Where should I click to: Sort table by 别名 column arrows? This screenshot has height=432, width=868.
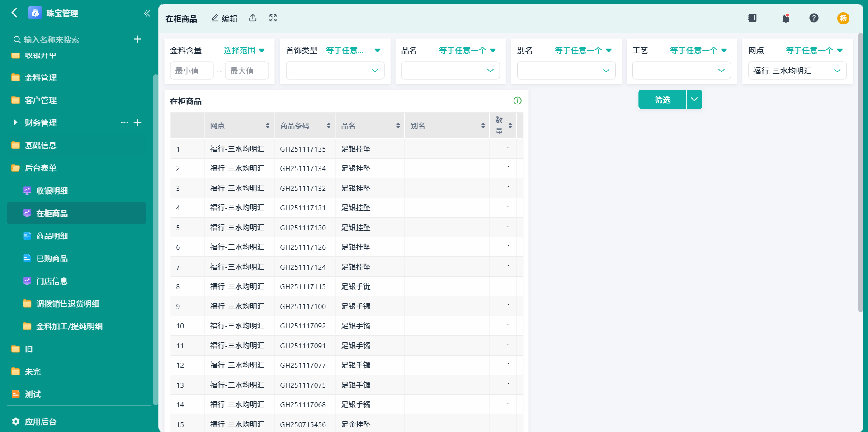(483, 126)
